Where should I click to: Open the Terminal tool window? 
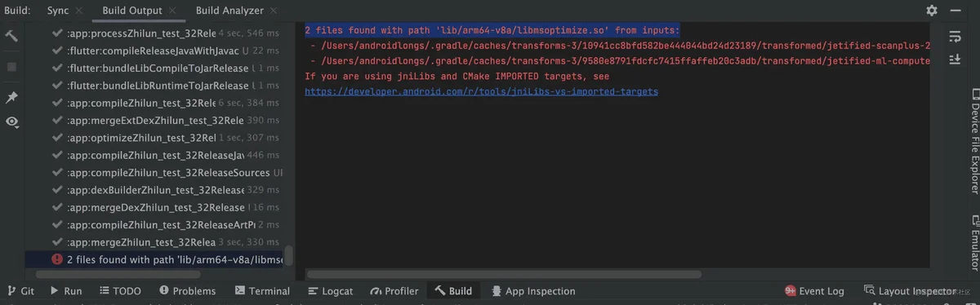point(261,290)
